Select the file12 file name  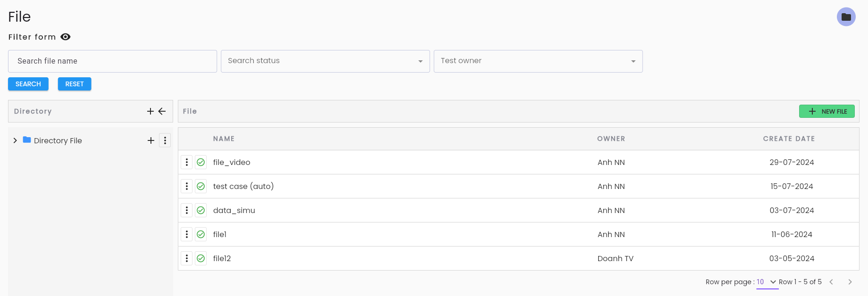222,258
